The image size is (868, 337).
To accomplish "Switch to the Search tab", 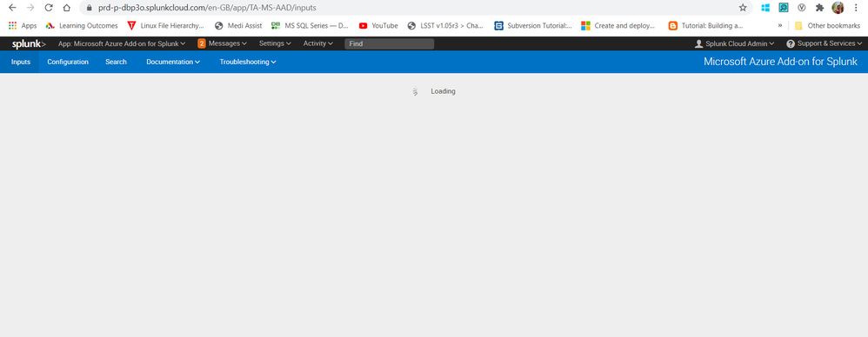I will pos(116,62).
